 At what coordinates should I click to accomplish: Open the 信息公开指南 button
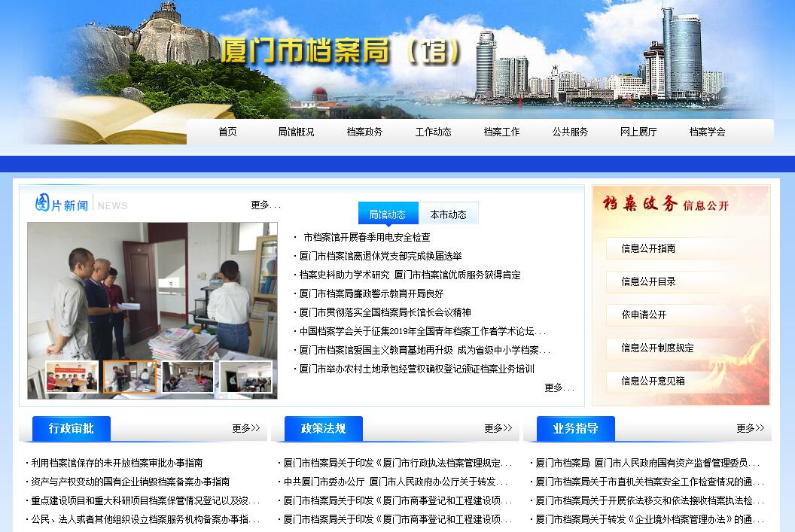coord(648,248)
